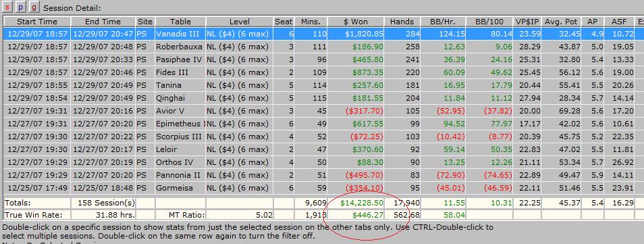Click the 12/27/07 20:16 end time cell
The width and height of the screenshot is (644, 244).
[x=103, y=111]
